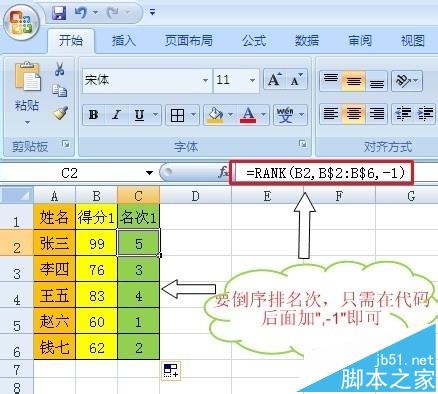Customize the Quick Access Toolbar dropdown
Screen dimensions: 438x394
(x=152, y=13)
